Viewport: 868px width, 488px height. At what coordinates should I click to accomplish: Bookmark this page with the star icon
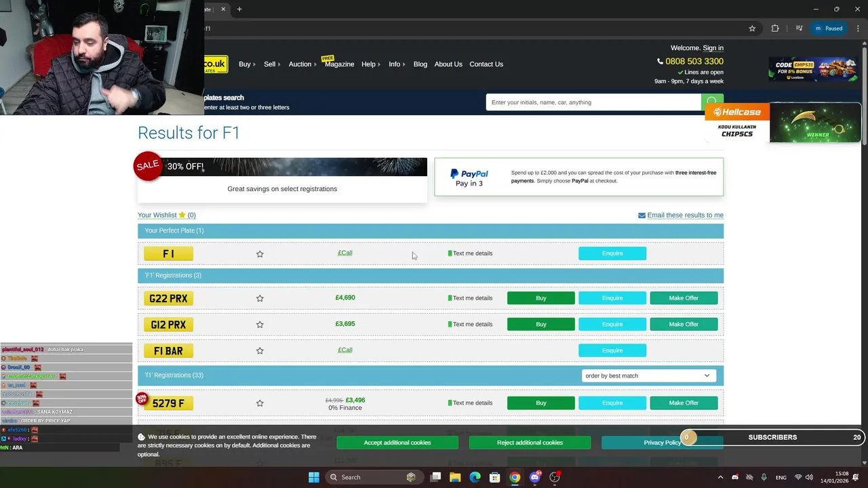[x=752, y=28]
